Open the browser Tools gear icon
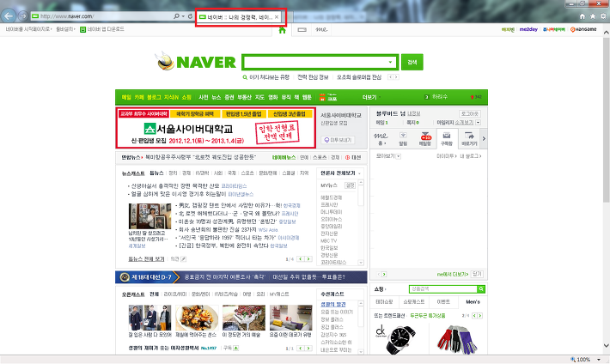The image size is (610, 364). (x=603, y=16)
